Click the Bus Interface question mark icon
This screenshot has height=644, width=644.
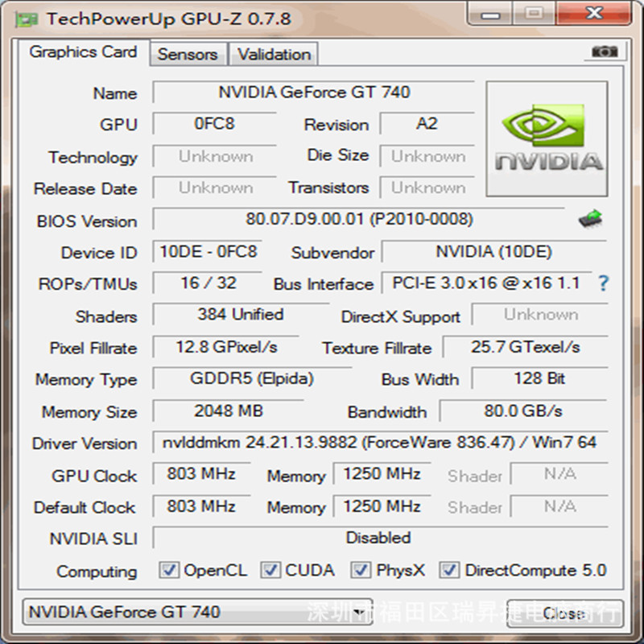point(603,283)
